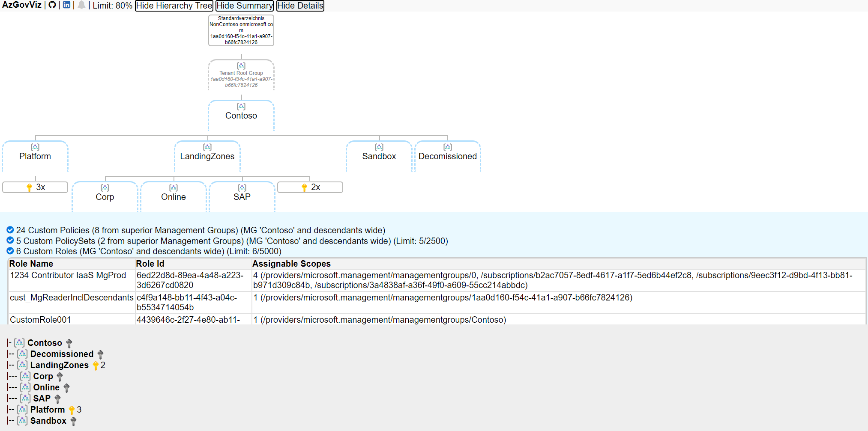
Task: Click role ID starting with c4f9a148
Action: 194,303
